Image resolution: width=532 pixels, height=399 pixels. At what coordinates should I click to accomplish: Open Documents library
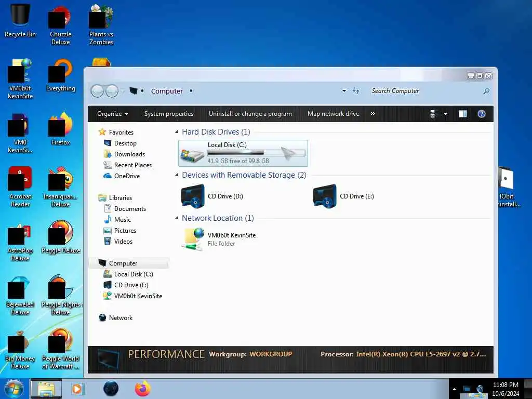click(x=125, y=209)
